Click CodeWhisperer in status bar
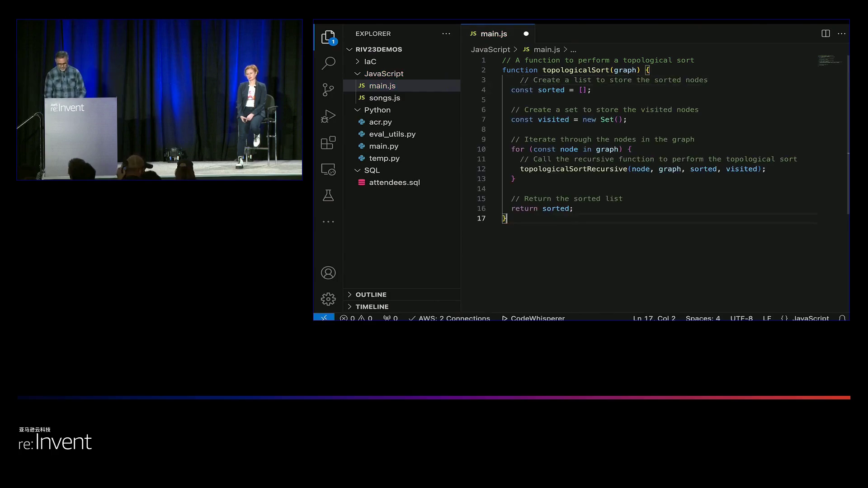Viewport: 868px width, 488px height. pos(533,318)
